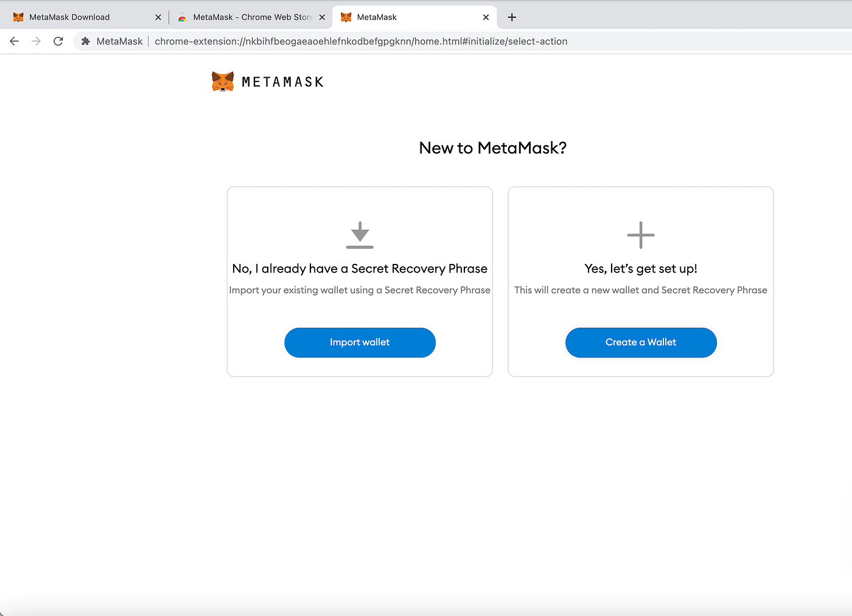Click the Create a Wallet button
This screenshot has height=616, width=852.
641,342
